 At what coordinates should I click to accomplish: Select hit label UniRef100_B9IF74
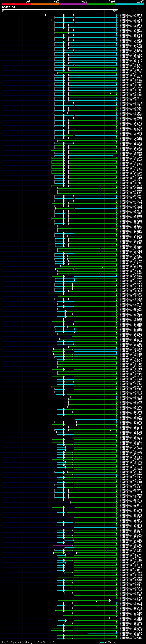(x=131, y=608)
